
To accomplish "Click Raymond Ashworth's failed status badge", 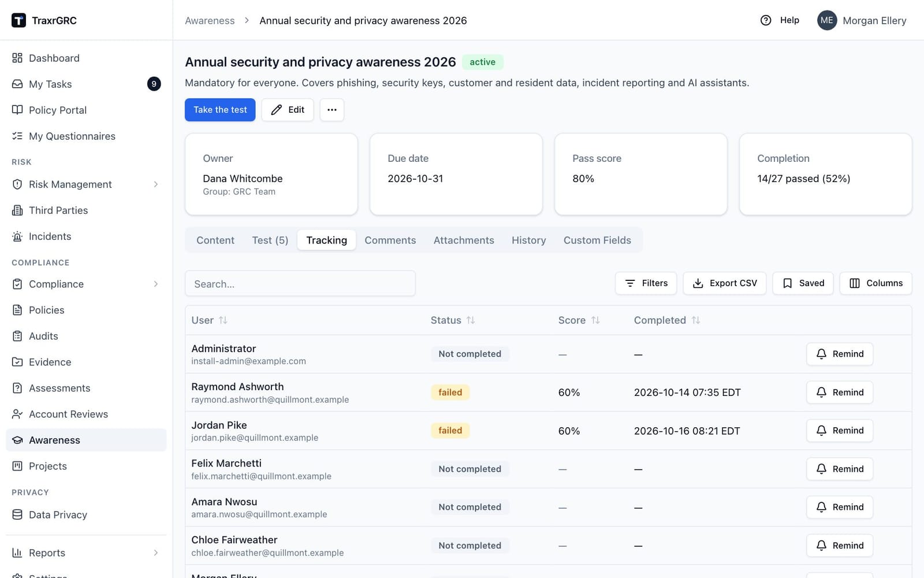I will pyautogui.click(x=450, y=392).
